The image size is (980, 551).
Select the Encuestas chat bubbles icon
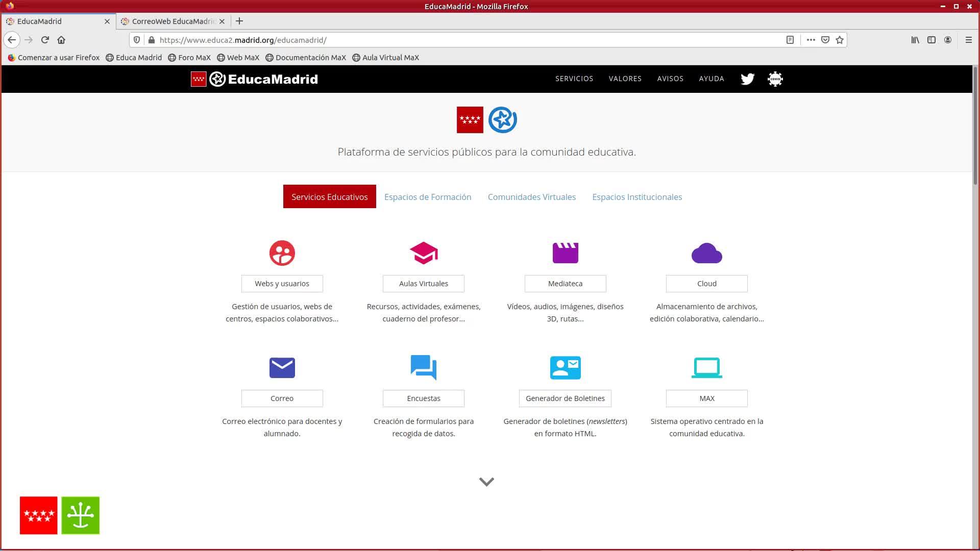click(x=423, y=367)
